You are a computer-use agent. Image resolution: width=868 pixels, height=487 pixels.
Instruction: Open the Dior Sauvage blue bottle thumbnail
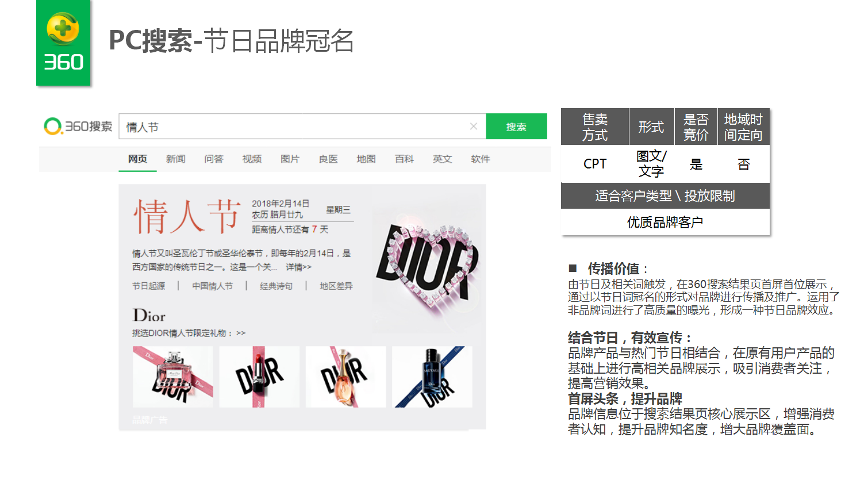pyautogui.click(x=432, y=377)
